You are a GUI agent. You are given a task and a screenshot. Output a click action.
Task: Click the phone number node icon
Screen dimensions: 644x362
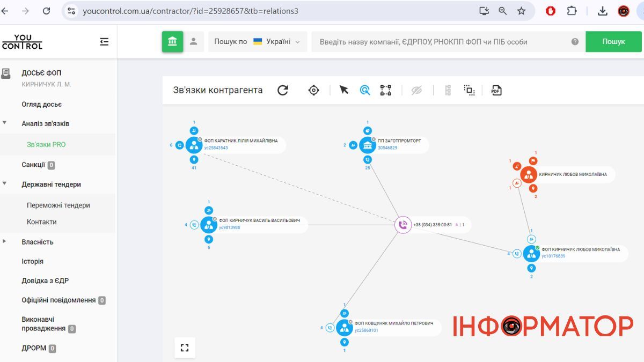(x=403, y=225)
